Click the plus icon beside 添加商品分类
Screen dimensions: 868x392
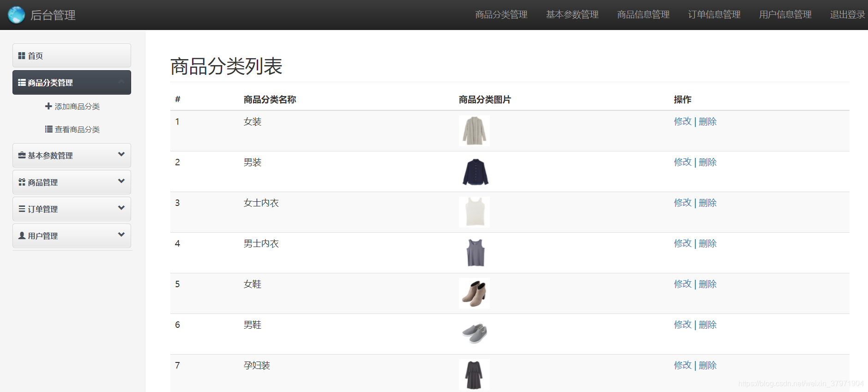(48, 106)
